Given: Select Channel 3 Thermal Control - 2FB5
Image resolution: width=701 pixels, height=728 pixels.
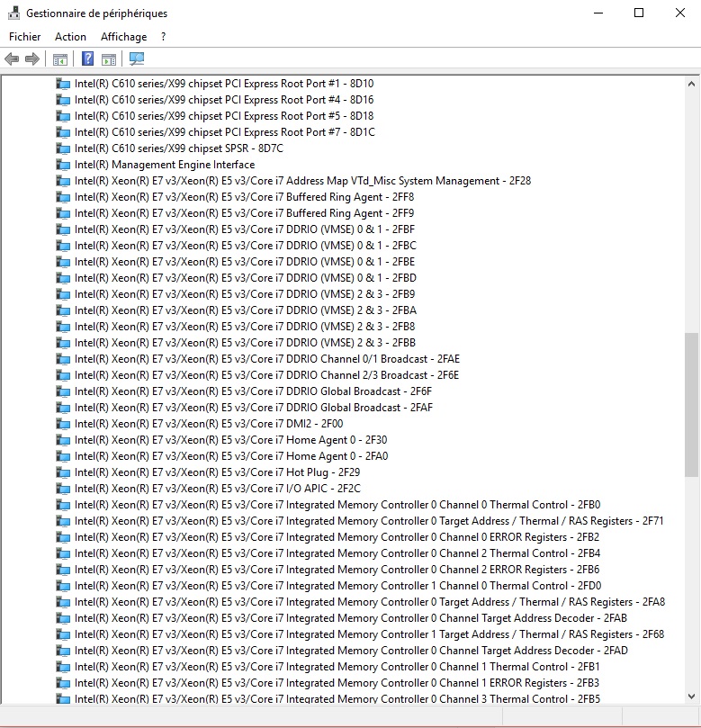Looking at the screenshot, I should click(337, 698).
